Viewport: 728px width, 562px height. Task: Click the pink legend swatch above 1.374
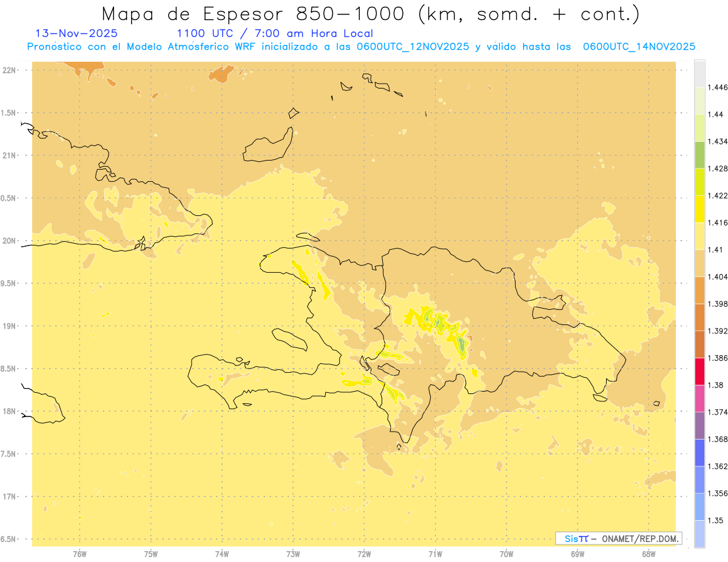click(699, 398)
